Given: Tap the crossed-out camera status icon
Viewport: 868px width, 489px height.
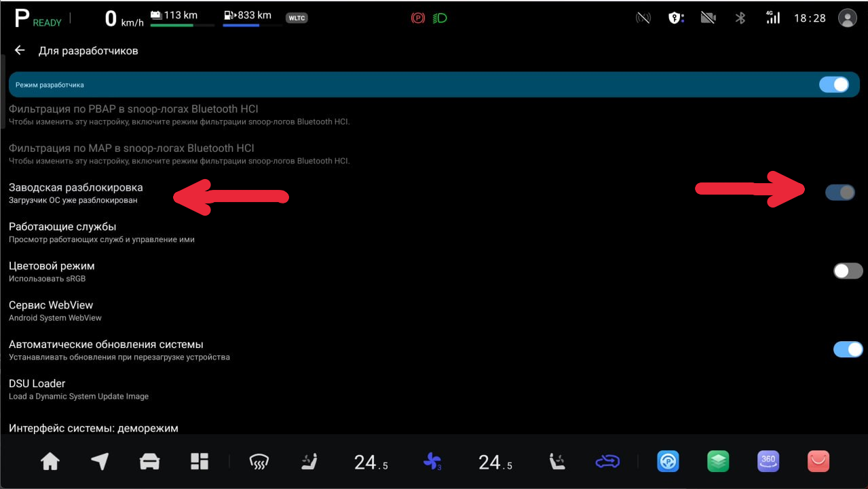Looking at the screenshot, I should pos(709,18).
